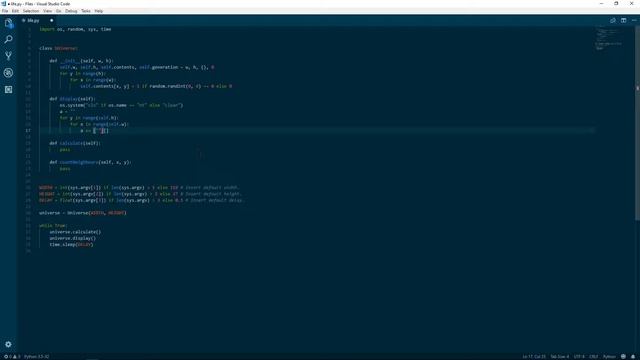Click the 'import os, random, sys, time' line

click(75, 29)
